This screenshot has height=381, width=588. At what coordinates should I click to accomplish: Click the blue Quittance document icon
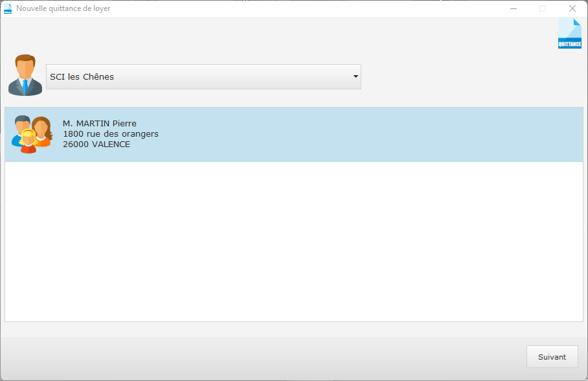point(569,34)
